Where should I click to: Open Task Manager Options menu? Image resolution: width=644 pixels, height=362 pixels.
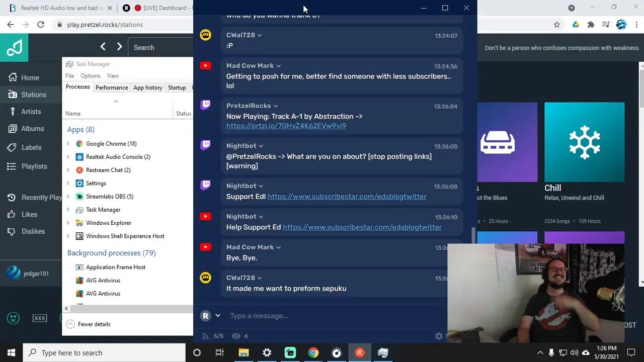pyautogui.click(x=91, y=76)
